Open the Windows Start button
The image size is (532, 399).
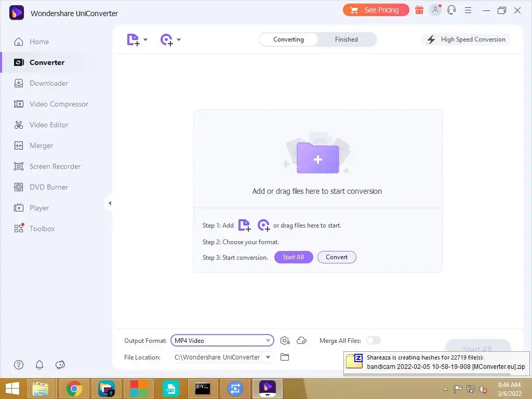(x=12, y=389)
